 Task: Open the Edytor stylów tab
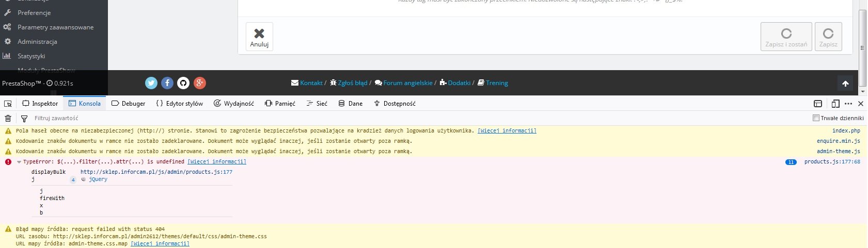179,104
